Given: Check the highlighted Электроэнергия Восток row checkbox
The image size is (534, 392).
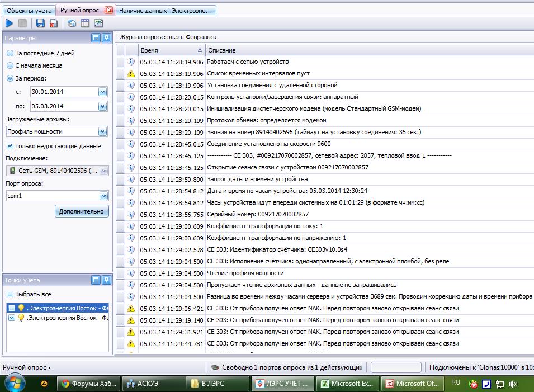Looking at the screenshot, I should [x=12, y=308].
